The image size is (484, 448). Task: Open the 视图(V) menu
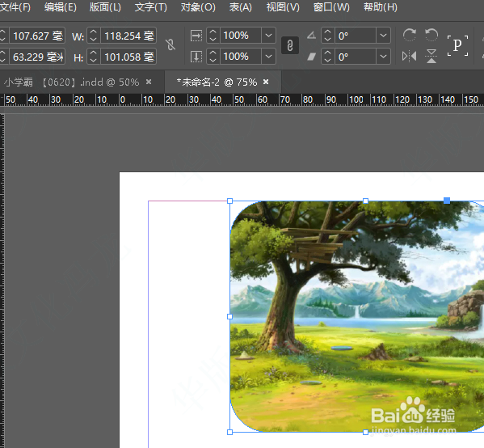click(x=283, y=7)
